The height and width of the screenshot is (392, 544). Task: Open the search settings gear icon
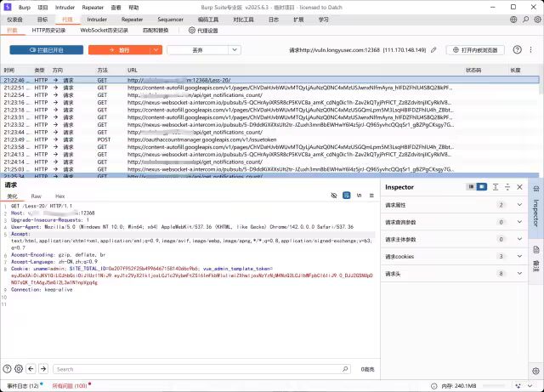(x=19, y=369)
